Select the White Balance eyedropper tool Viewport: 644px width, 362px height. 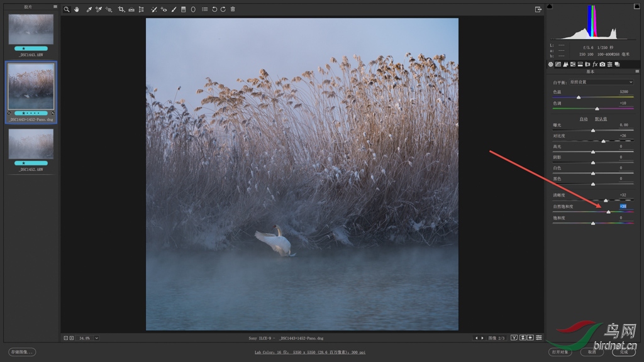coord(89,9)
